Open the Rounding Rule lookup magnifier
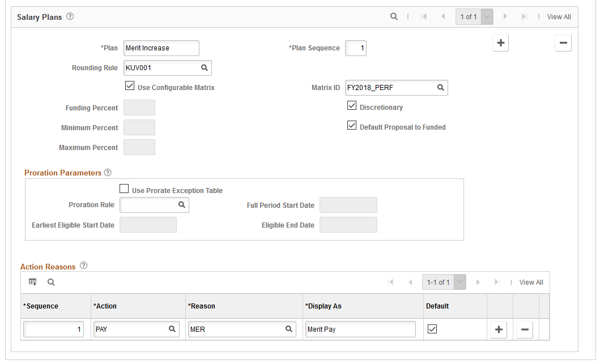The width and height of the screenshot is (600, 364). (205, 68)
